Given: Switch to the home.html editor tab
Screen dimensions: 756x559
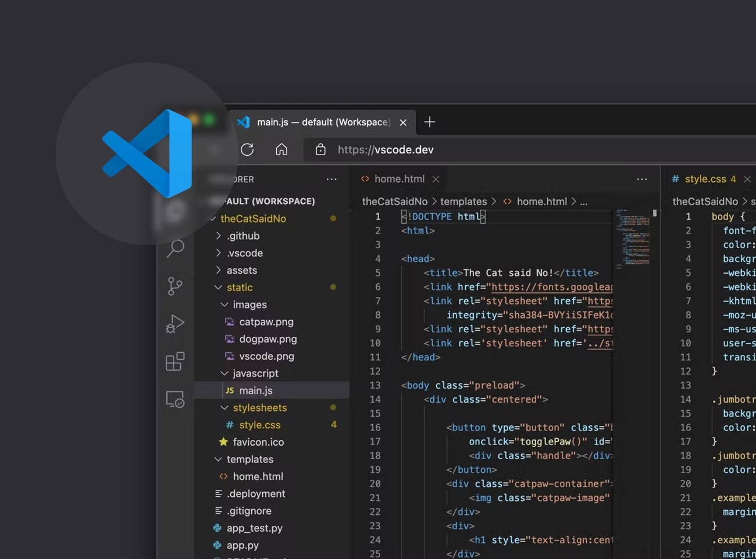Looking at the screenshot, I should coord(399,179).
